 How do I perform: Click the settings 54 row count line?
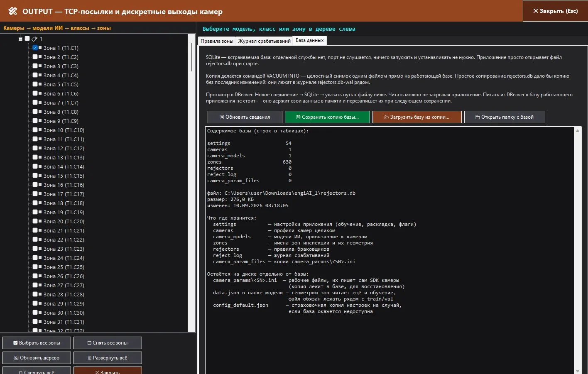249,143
